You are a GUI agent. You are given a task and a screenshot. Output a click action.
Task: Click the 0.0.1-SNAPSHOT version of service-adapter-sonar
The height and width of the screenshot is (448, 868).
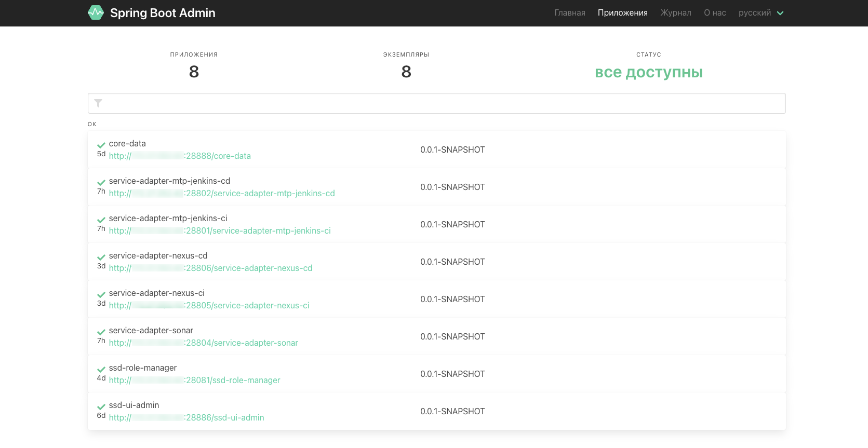452,336
